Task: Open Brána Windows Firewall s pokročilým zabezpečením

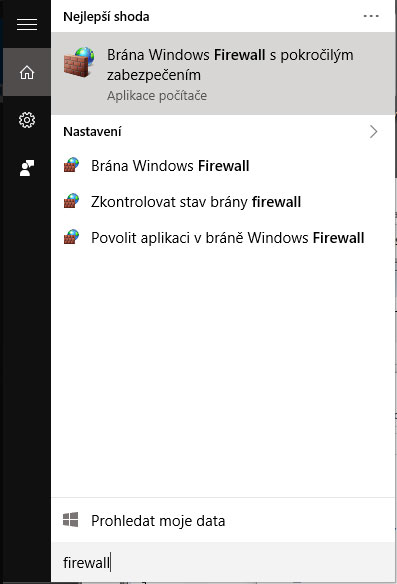Action: pos(223,73)
